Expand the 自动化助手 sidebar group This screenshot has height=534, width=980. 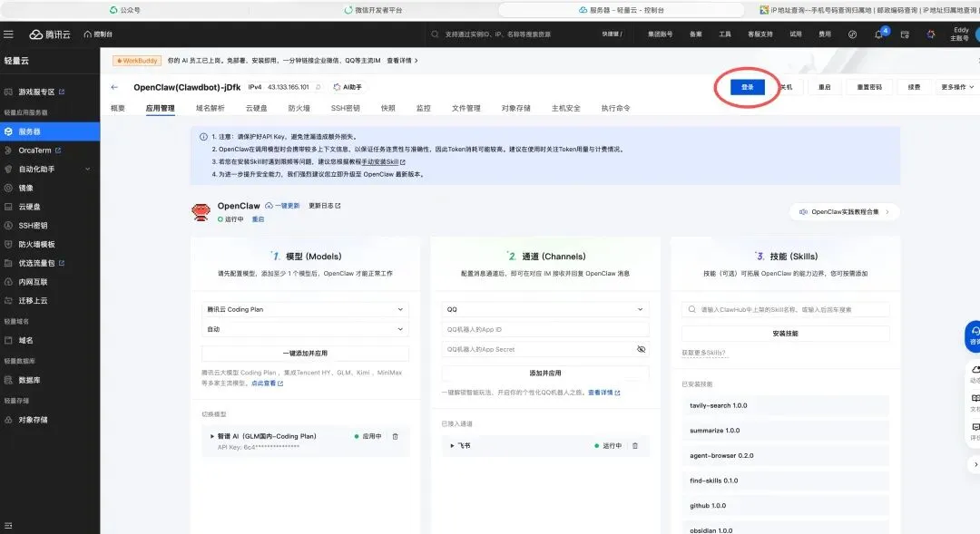(x=50, y=170)
